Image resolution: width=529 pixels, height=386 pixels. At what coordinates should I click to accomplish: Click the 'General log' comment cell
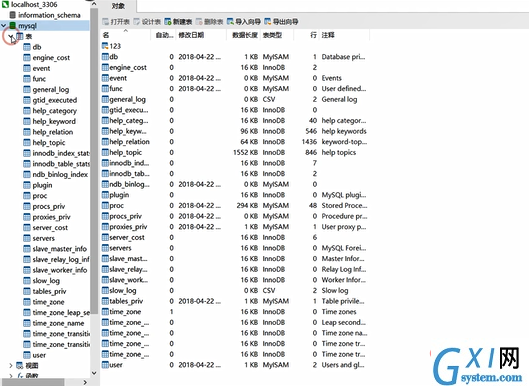tap(339, 99)
